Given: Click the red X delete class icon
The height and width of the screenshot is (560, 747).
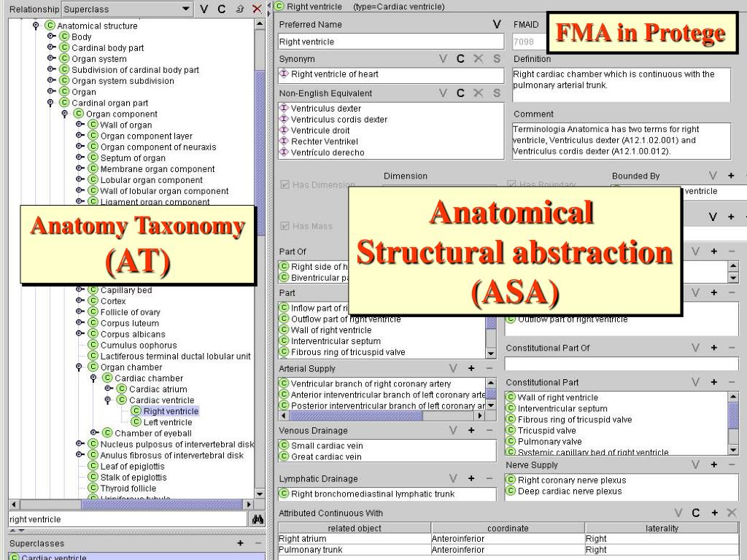Looking at the screenshot, I should (x=257, y=9).
